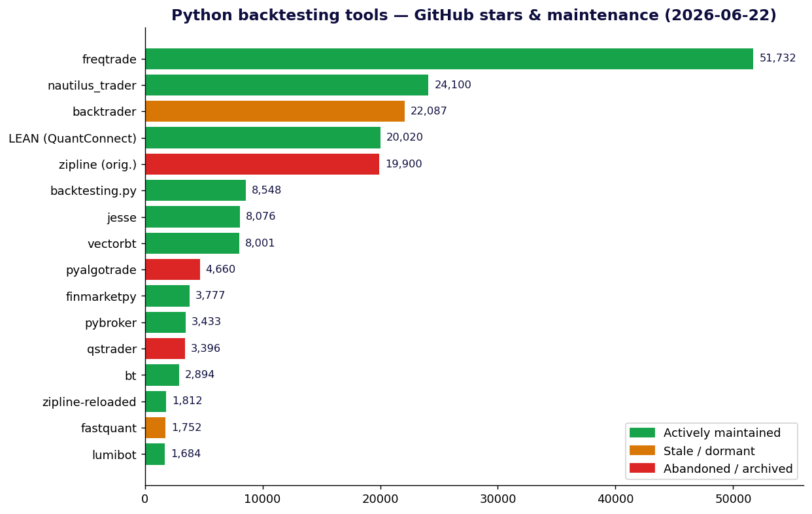Click the value label '51,732'
The height and width of the screenshot is (514, 812).
pos(777,59)
